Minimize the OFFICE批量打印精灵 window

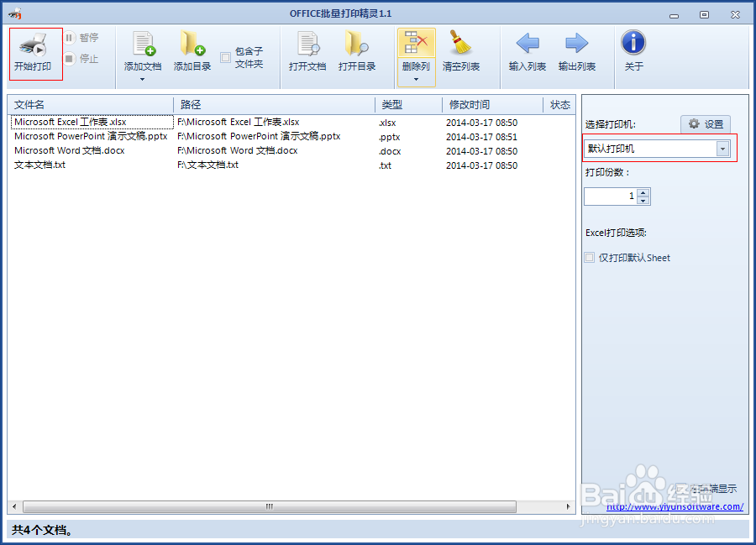pos(674,15)
